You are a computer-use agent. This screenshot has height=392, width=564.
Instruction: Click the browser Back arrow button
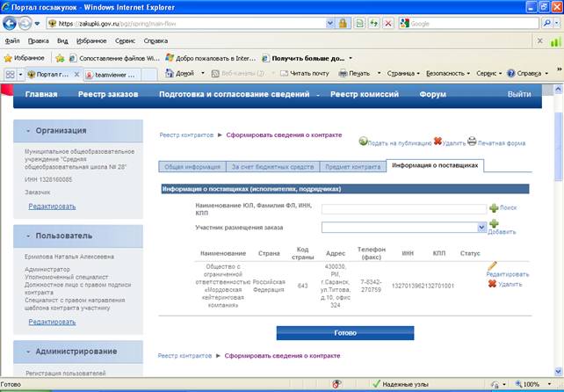10,24
